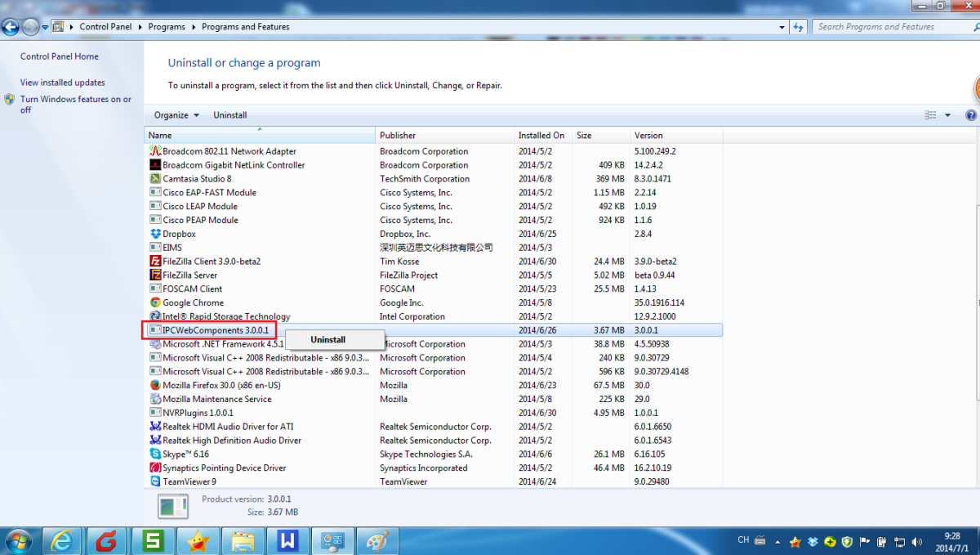This screenshot has width=980, height=555.
Task: Select the Mozilla Firefox 30.0 icon
Action: pos(156,385)
